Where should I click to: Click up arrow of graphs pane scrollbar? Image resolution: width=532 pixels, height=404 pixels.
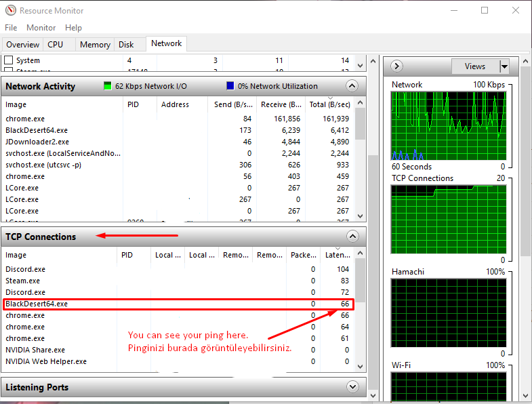525,61
